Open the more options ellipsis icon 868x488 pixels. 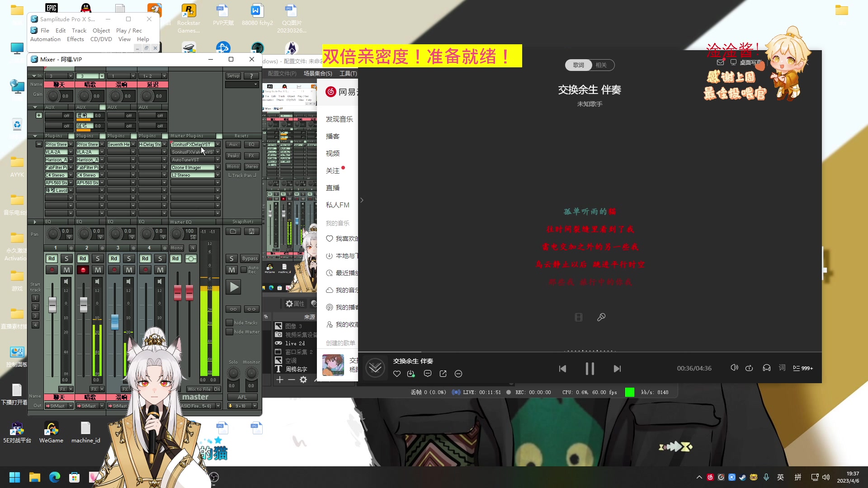pos(458,374)
